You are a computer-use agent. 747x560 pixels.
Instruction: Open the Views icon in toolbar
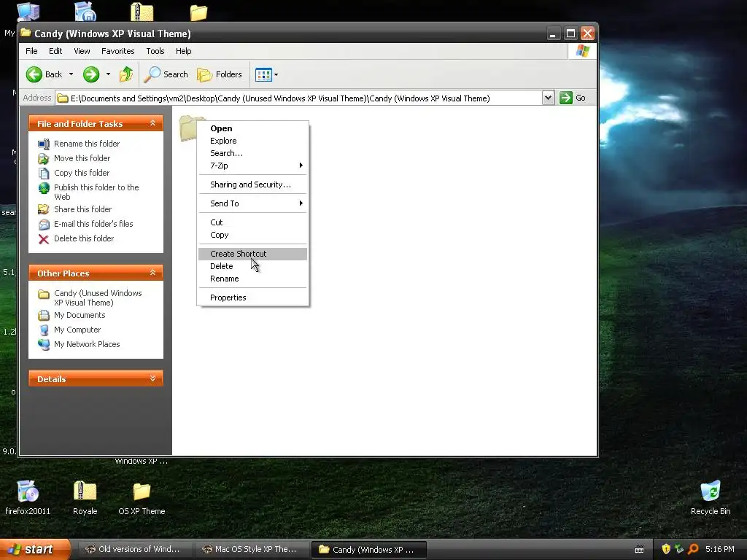pos(263,74)
